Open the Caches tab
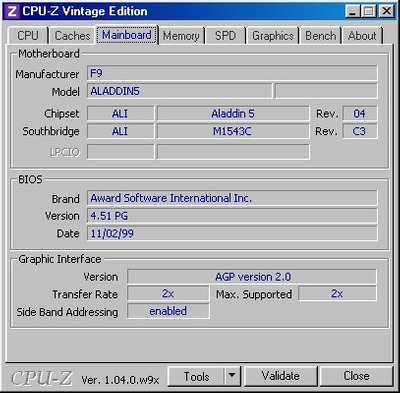The width and height of the screenshot is (400, 393). [x=72, y=36]
